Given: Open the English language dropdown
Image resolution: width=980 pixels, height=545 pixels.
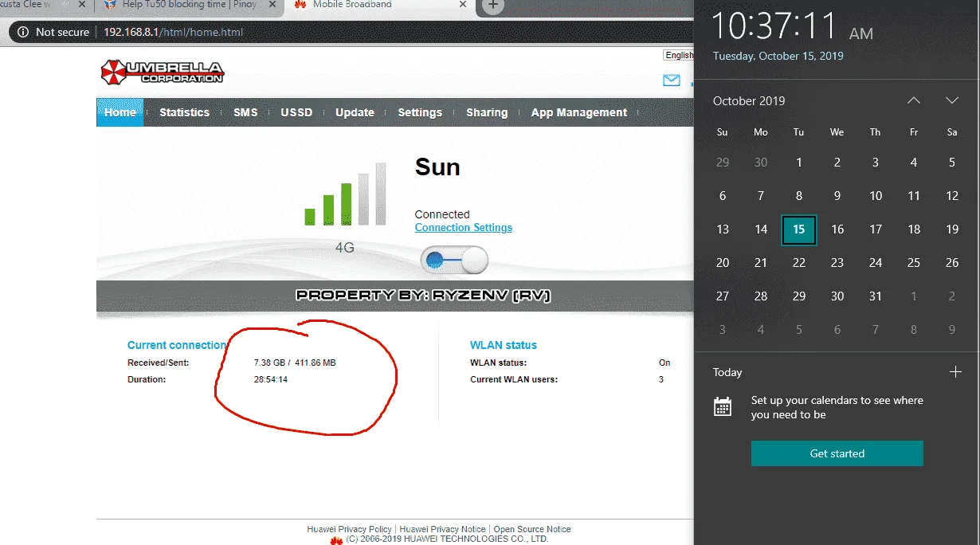Looking at the screenshot, I should 679,55.
